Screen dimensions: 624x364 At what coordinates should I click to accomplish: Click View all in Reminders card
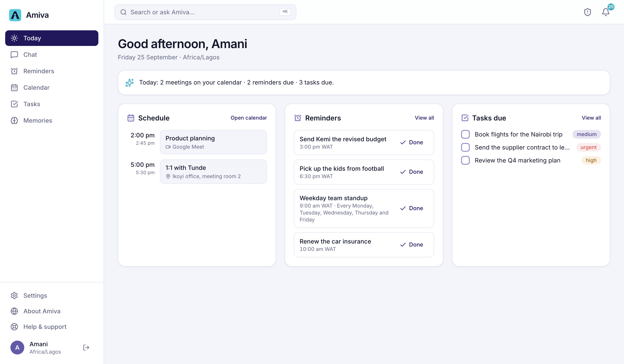click(424, 118)
